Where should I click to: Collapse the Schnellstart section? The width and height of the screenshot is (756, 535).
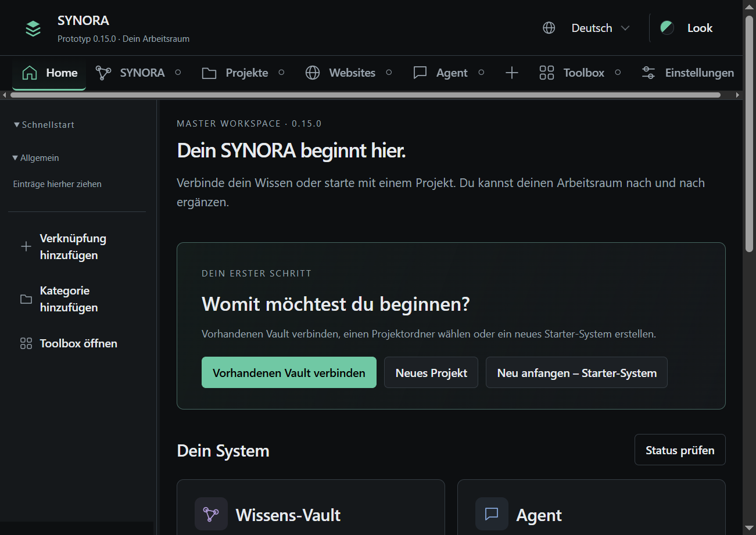coord(44,125)
